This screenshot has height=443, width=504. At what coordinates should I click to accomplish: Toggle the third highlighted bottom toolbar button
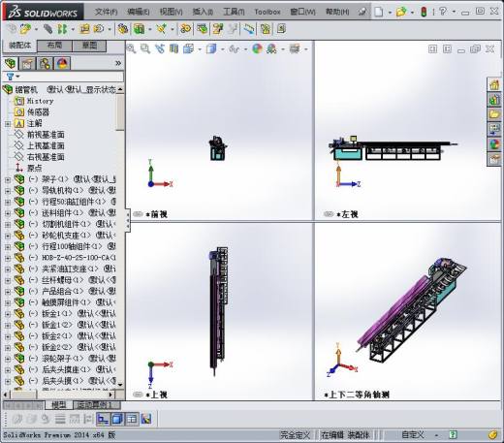point(132,420)
